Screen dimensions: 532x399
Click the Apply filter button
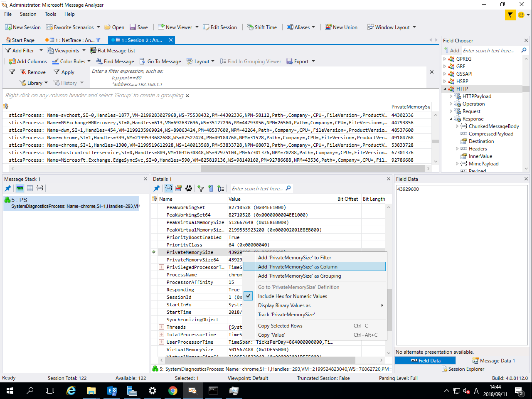tap(64, 72)
